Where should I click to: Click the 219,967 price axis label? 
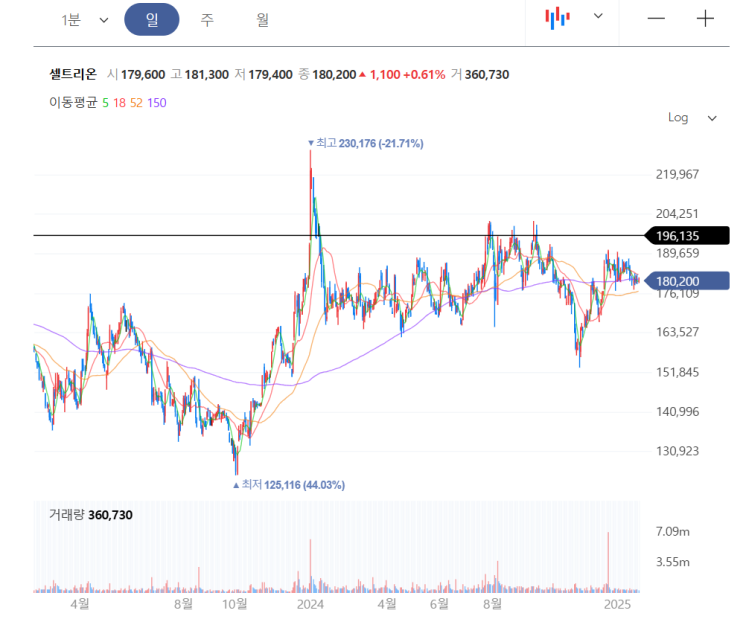(x=677, y=174)
